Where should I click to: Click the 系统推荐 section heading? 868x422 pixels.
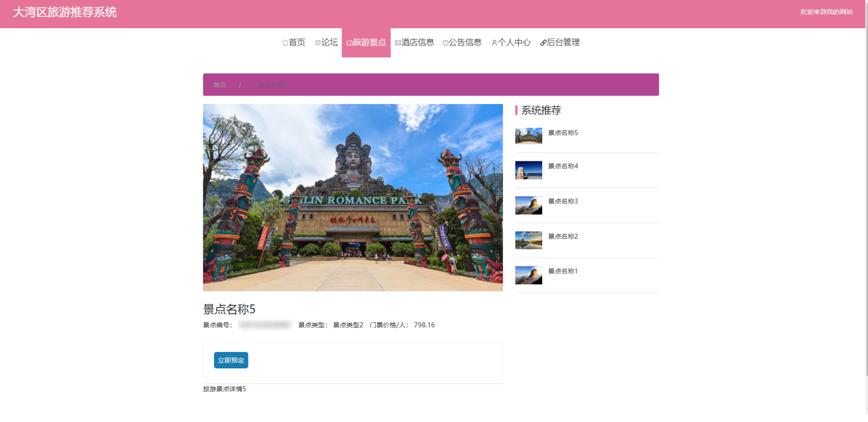[541, 111]
